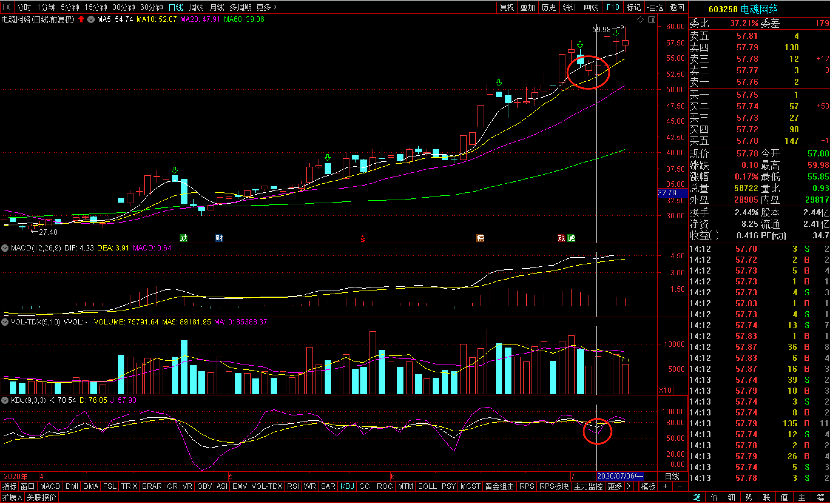This screenshot has height=504, width=830.
Task: Select the 黄金狙击 indicator tab
Action: (x=499, y=487)
